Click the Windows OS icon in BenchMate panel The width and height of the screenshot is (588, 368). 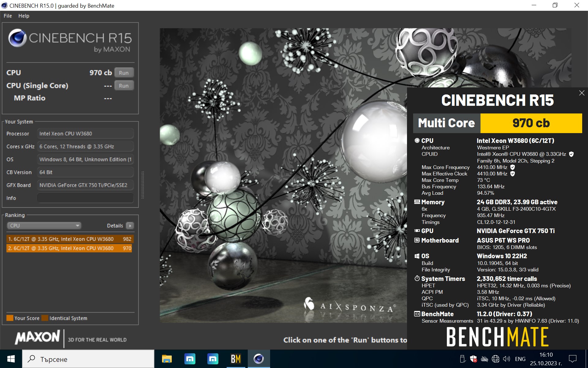coord(417,256)
